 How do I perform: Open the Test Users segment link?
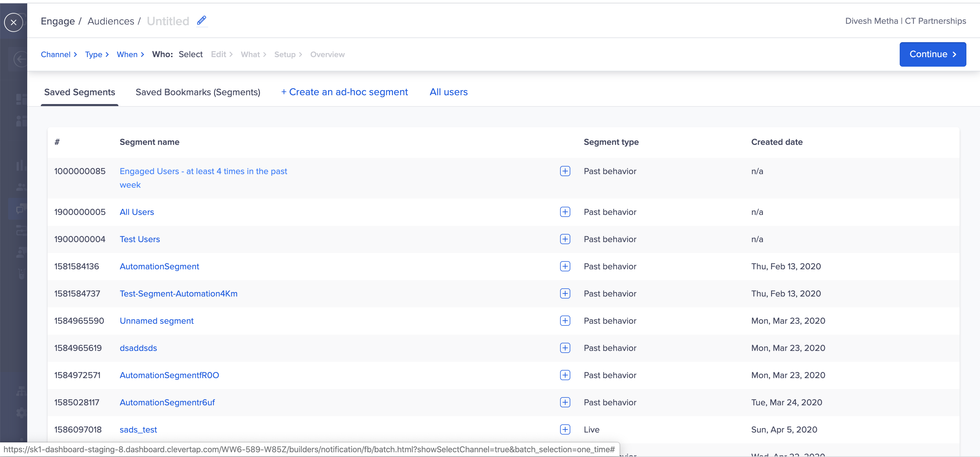point(140,239)
